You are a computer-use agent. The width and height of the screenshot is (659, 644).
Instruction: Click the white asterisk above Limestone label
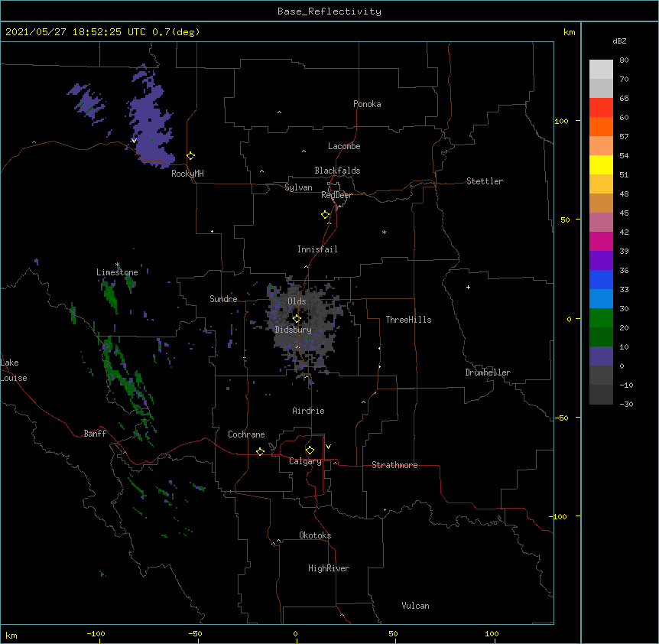[x=117, y=265]
